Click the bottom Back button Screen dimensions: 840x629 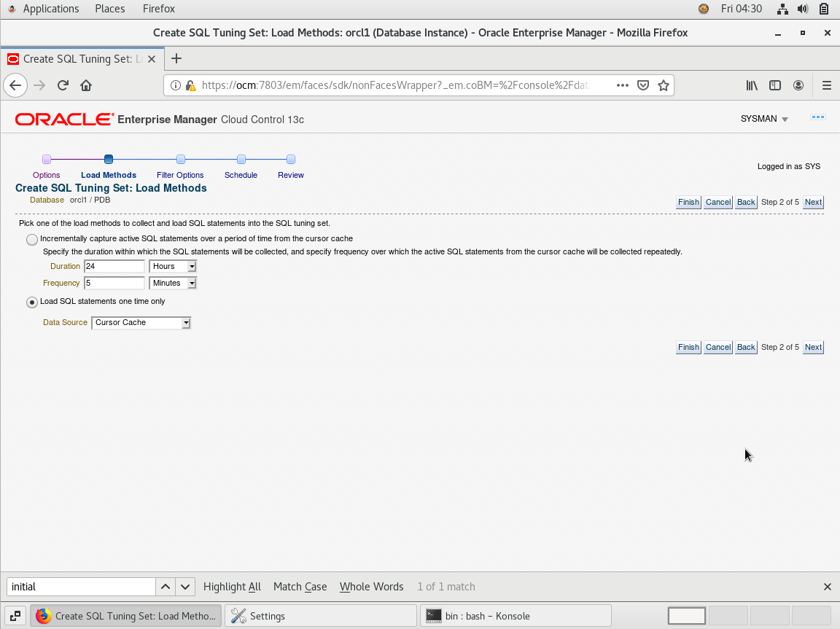coord(746,348)
